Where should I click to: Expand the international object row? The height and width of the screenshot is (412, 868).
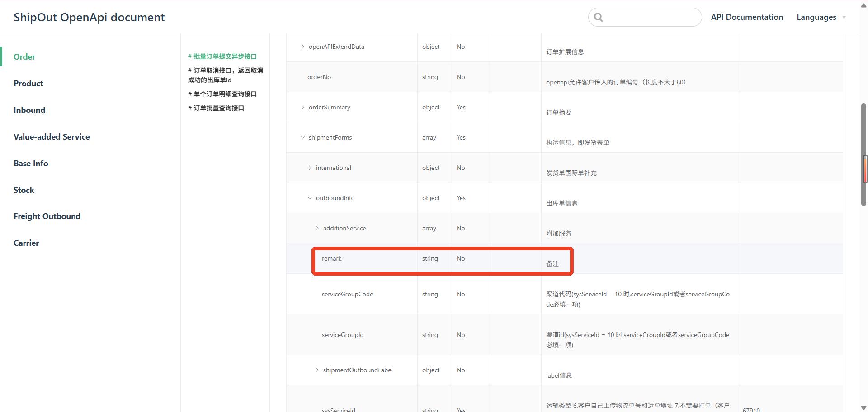pos(310,168)
